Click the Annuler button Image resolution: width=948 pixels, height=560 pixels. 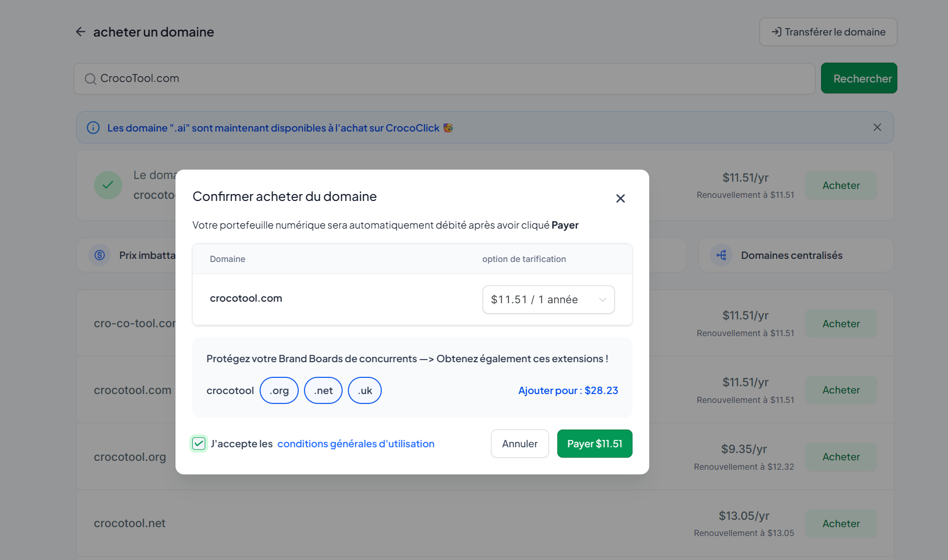click(520, 444)
